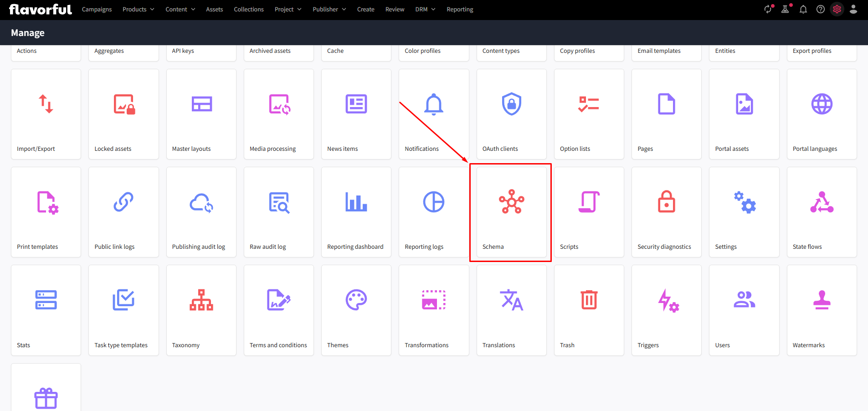Open the Schema tile
868x411 pixels.
click(511, 212)
